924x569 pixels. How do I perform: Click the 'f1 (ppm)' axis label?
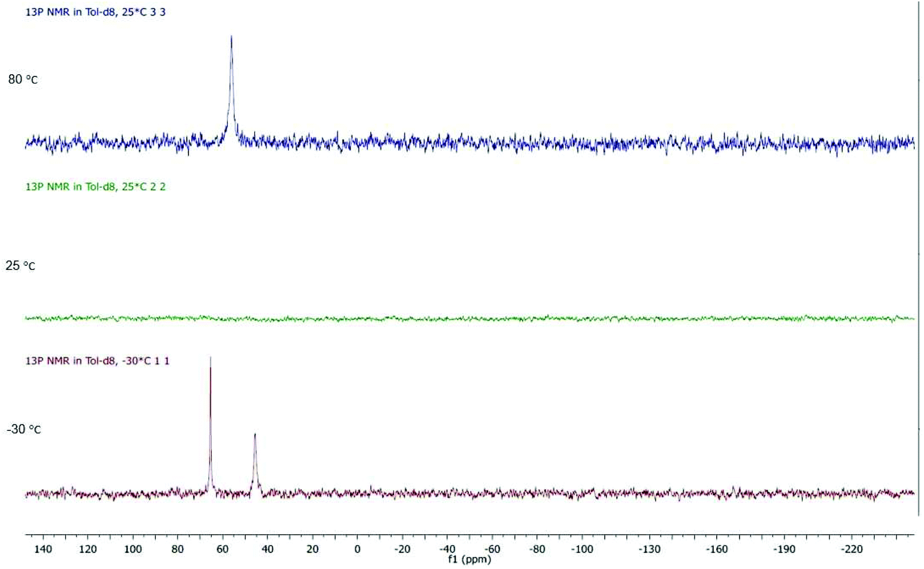point(469,559)
